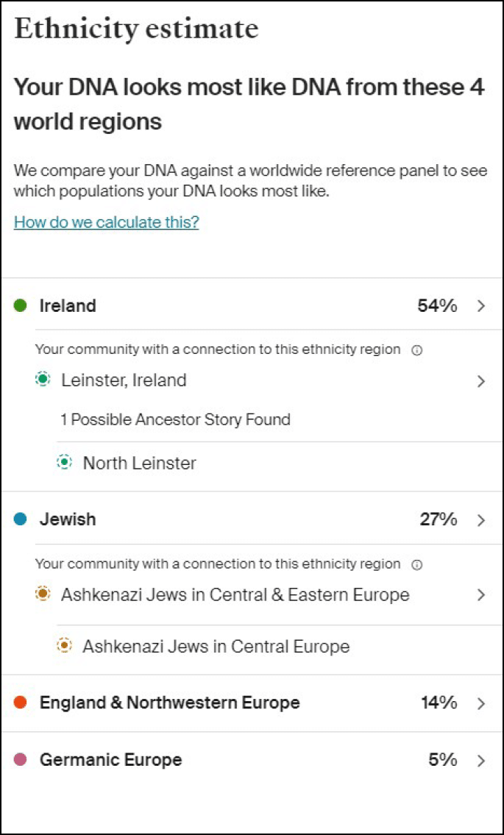Expand England & Northwestern Europe chevron

(481, 703)
